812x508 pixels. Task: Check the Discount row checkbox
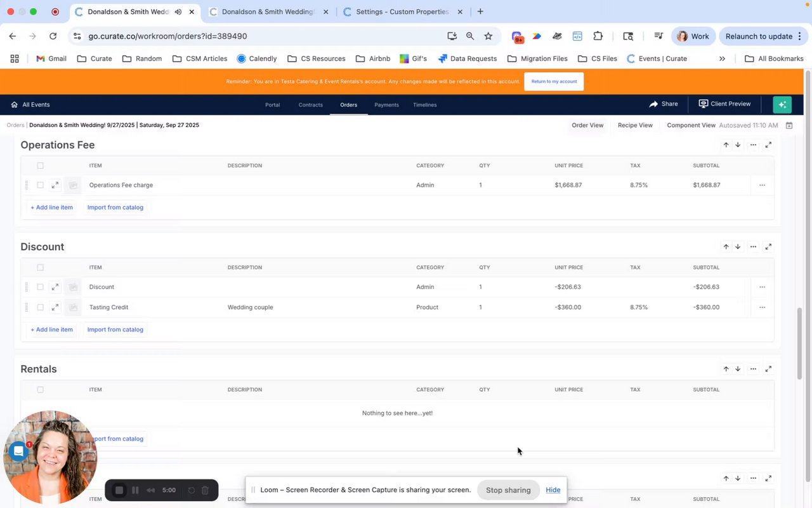40,287
